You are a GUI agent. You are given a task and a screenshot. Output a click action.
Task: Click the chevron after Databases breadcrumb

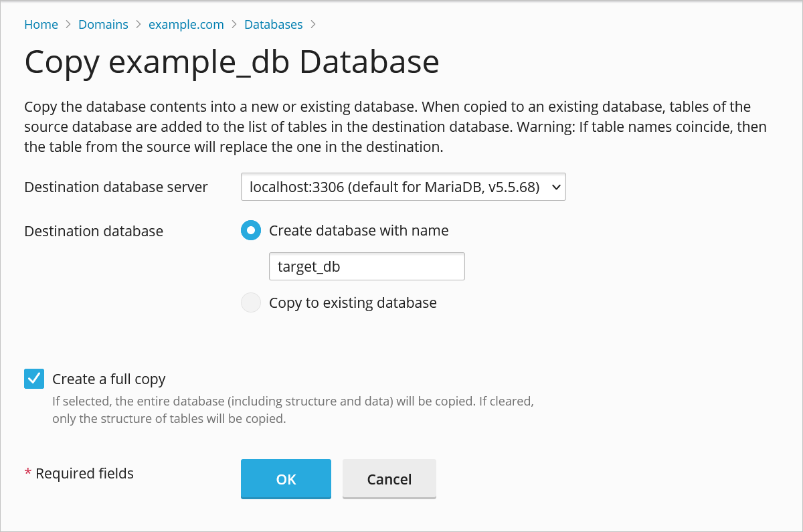tap(313, 25)
